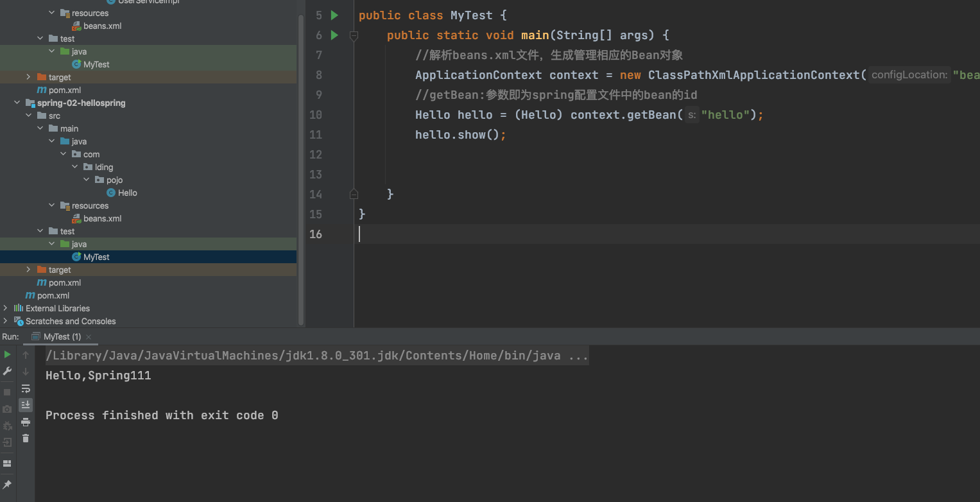Select src folder in project tree
Screen dimensions: 980x502
55,116
